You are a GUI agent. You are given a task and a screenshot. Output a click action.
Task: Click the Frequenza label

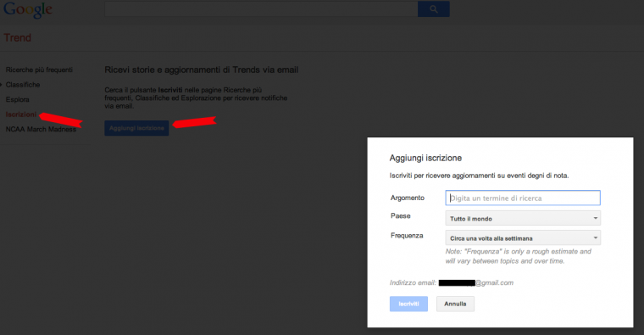pyautogui.click(x=407, y=236)
